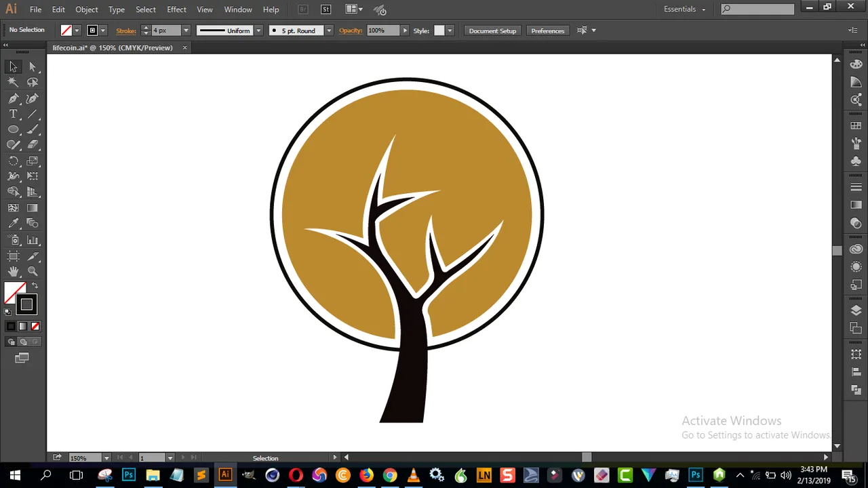The image size is (868, 488).
Task: Open the stroke color dropdown in control bar
Action: click(103, 30)
